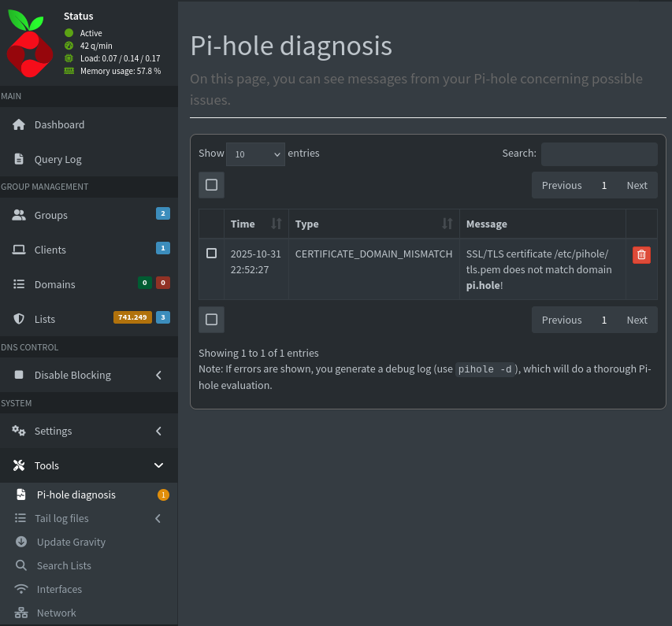The height and width of the screenshot is (626, 672).
Task: Click the Network icon in sidebar
Action: point(21,613)
